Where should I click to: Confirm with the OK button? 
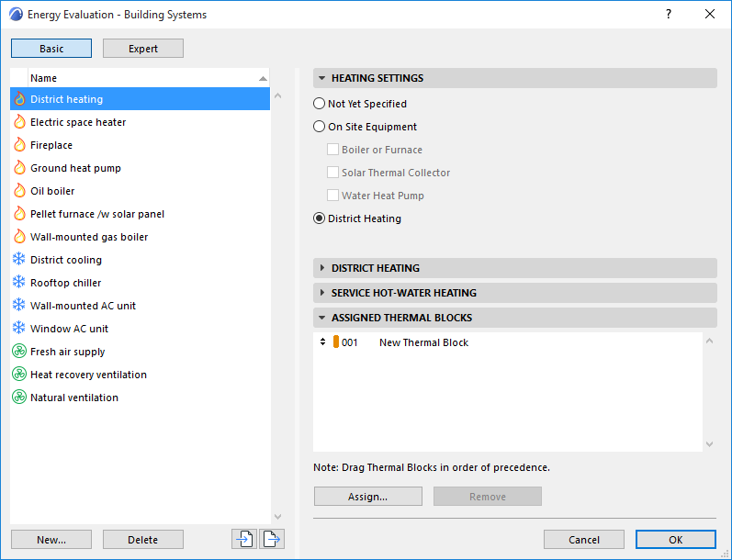click(x=675, y=540)
